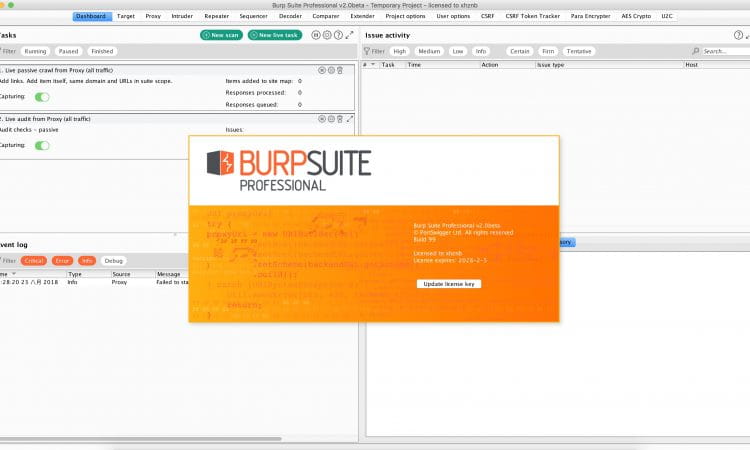This screenshot has height=450, width=750.
Task: Toggle the Running tasks filter
Action: point(35,51)
